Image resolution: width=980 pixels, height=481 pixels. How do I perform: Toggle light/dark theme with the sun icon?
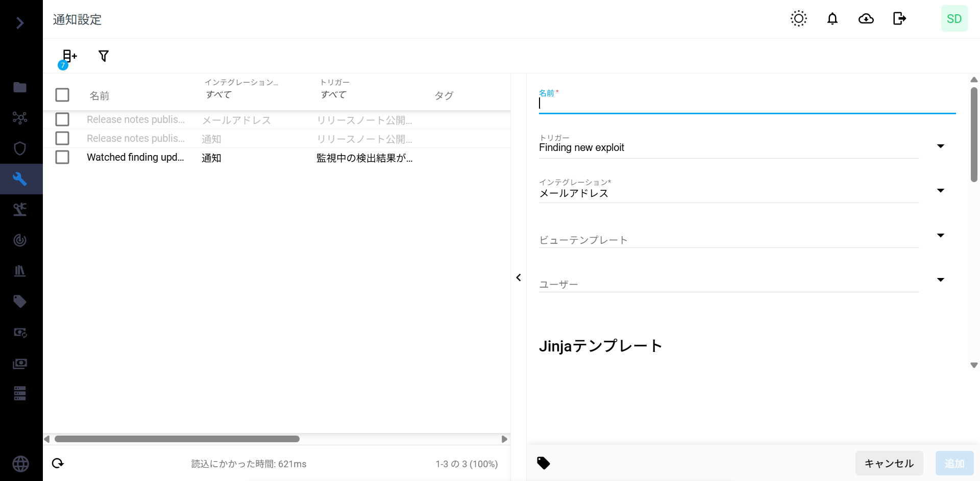[x=798, y=18]
